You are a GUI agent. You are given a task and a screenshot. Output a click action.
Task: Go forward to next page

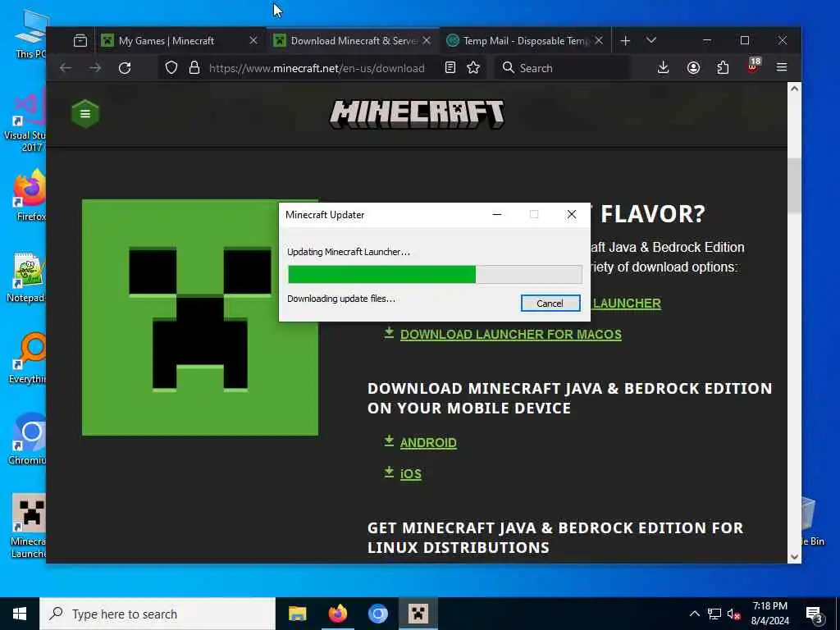pos(95,68)
